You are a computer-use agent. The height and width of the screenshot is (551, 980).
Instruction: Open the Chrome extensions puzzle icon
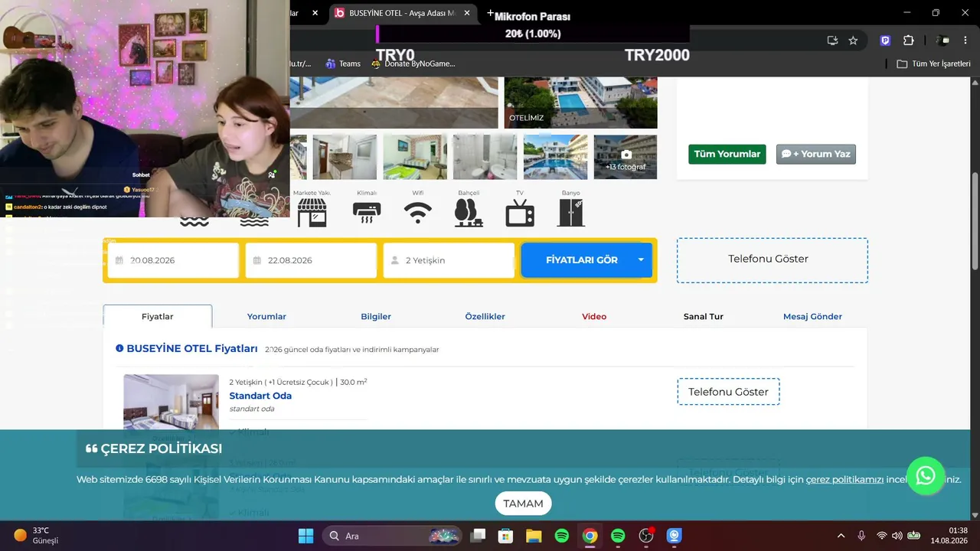click(x=909, y=41)
